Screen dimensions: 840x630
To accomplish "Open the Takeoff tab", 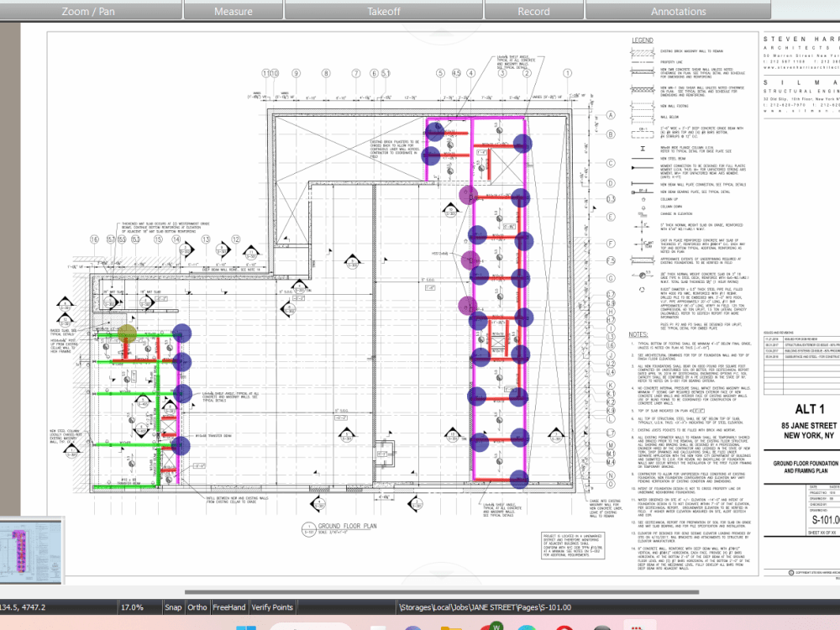I will point(384,11).
